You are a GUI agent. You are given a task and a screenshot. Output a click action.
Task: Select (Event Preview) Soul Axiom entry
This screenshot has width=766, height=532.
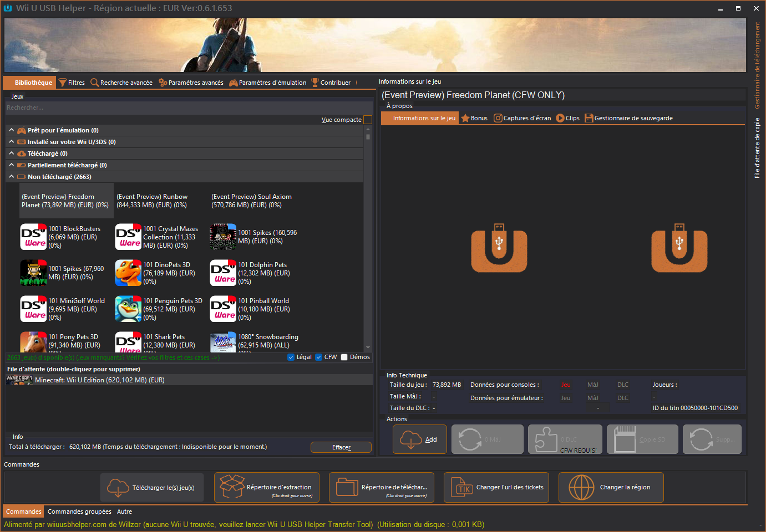[x=256, y=201]
